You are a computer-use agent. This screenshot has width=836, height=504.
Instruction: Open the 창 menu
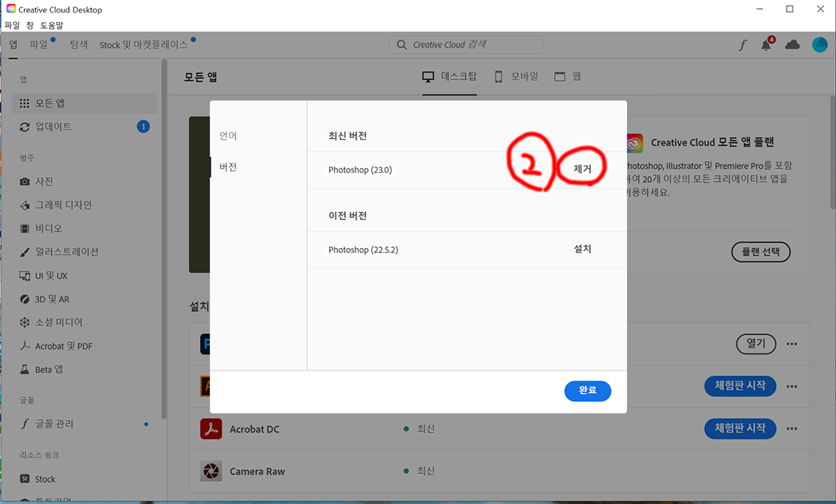30,25
